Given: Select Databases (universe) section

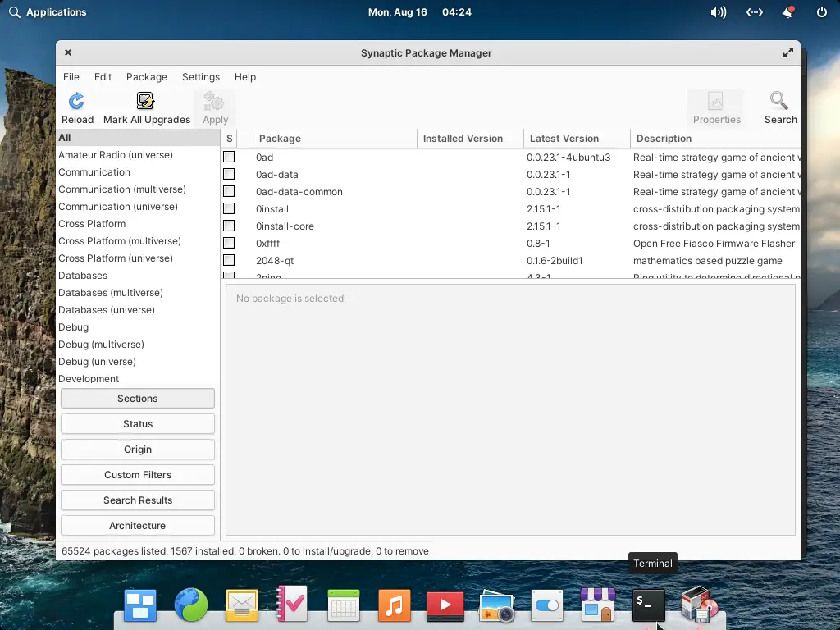Looking at the screenshot, I should [x=138, y=309].
